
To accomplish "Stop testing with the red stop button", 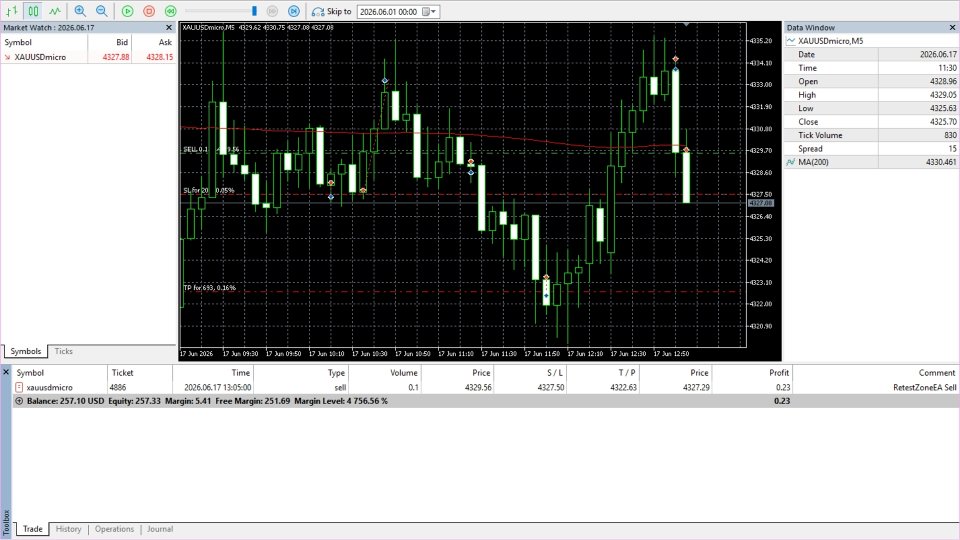I will pyautogui.click(x=149, y=11).
